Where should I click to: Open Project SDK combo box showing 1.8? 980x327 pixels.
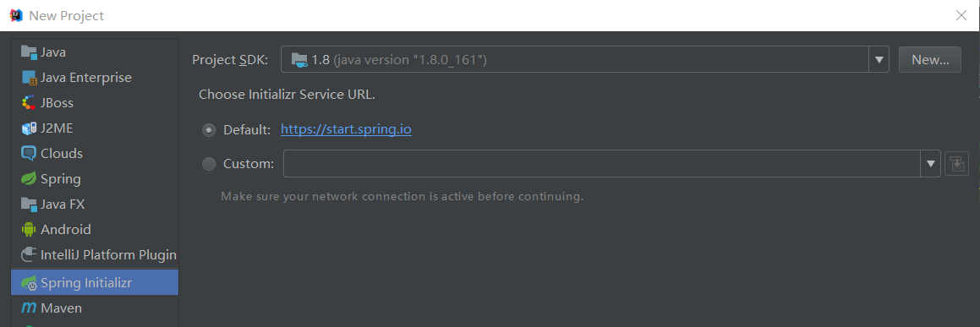584,60
